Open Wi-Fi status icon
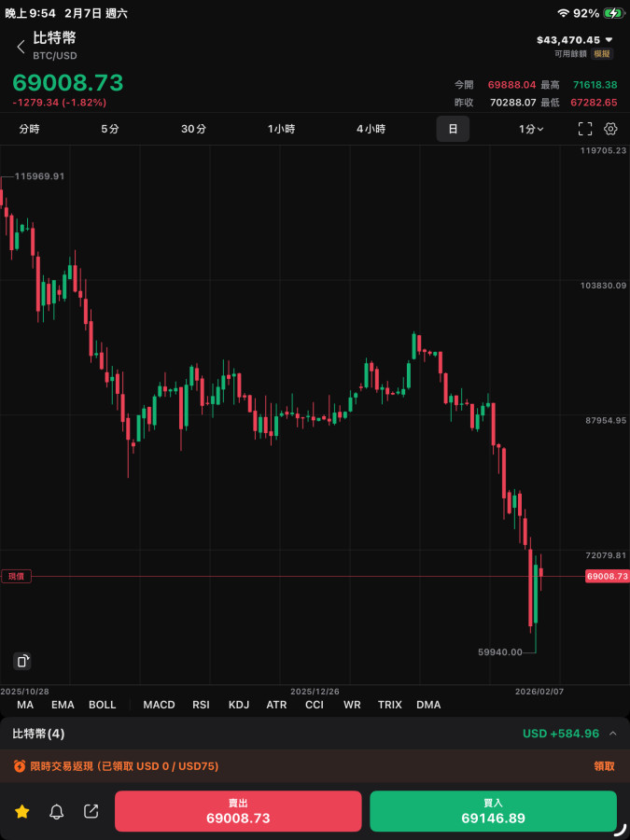Image resolution: width=630 pixels, height=840 pixels. pos(563,13)
